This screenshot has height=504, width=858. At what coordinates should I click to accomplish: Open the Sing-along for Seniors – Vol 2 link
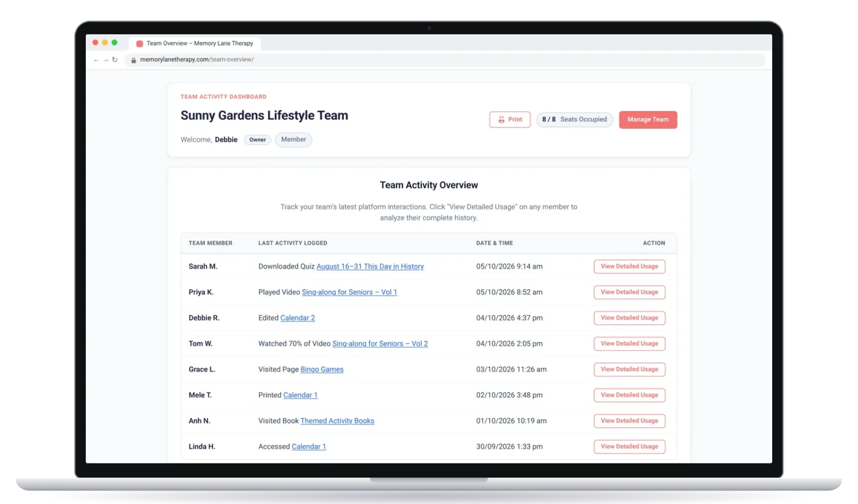coord(380,344)
